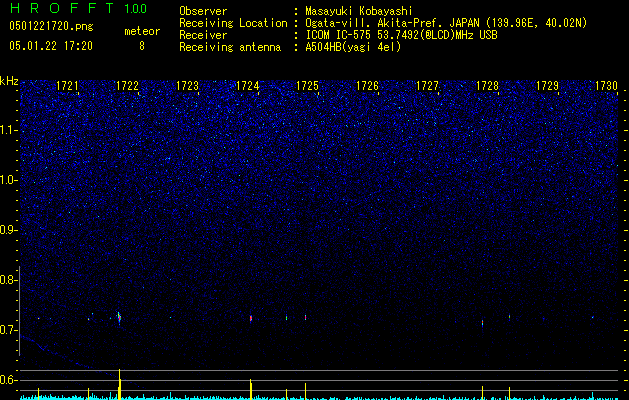Click the meteor echo at 1724

point(251,319)
